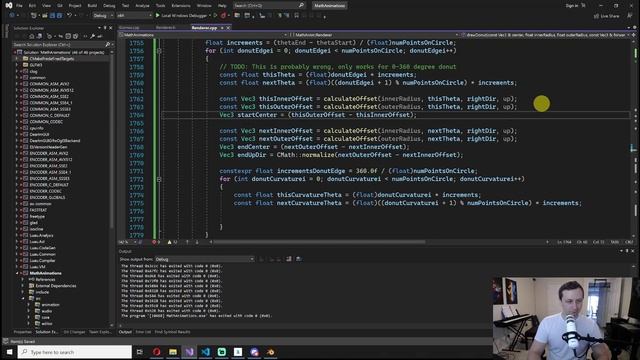Open the Extensions menu
The width and height of the screenshot is (640, 360).
[x=181, y=6]
